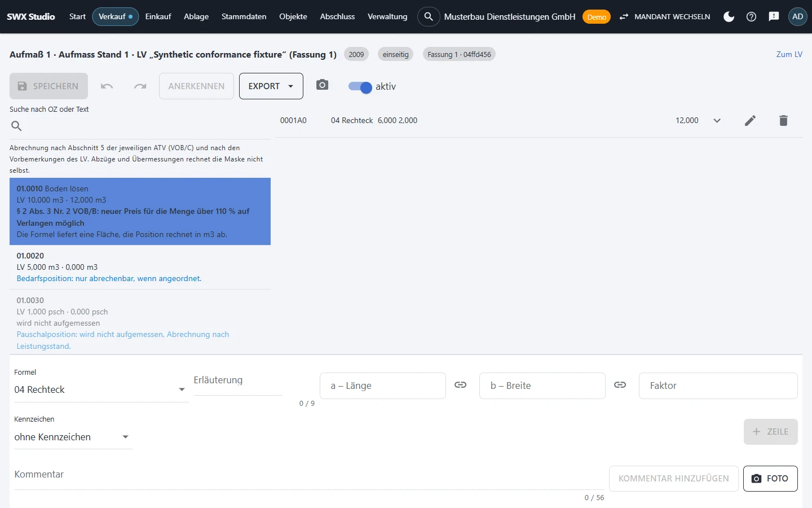Select position 01.0010 Boden lösen
This screenshot has height=508, width=812.
click(x=140, y=211)
